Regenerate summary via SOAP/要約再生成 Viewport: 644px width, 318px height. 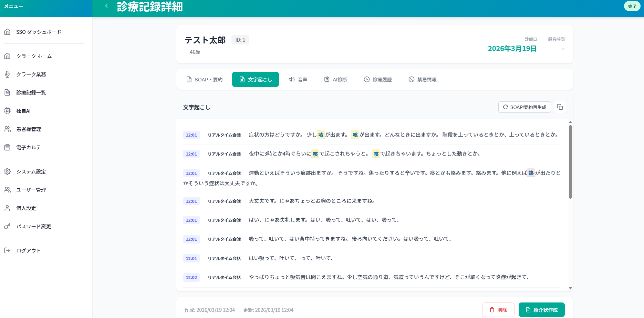click(524, 107)
